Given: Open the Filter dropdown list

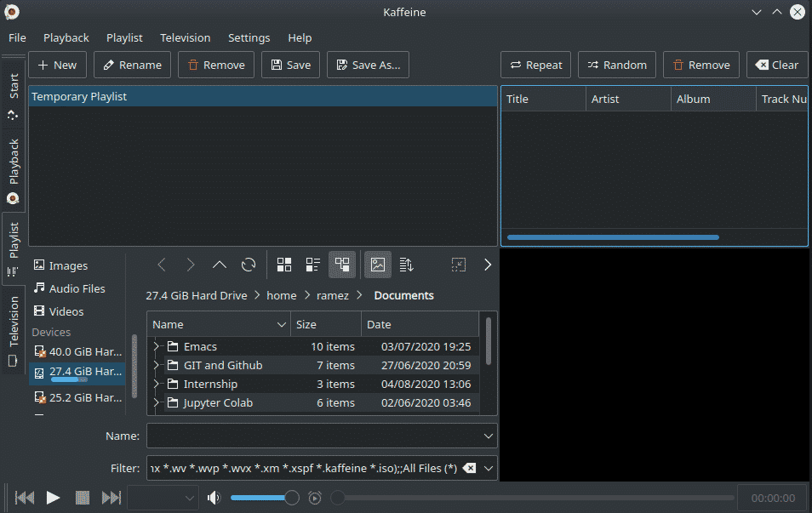Looking at the screenshot, I should point(488,469).
